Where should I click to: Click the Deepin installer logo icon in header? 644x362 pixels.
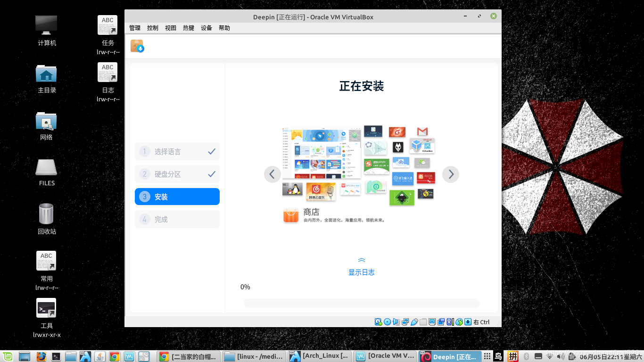click(x=137, y=46)
